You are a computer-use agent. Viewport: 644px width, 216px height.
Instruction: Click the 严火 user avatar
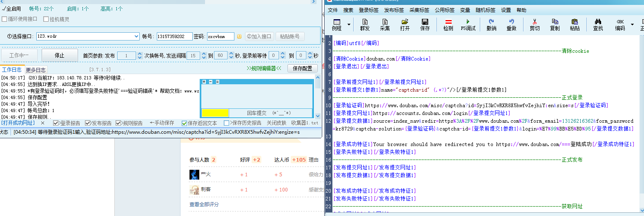[194, 174]
